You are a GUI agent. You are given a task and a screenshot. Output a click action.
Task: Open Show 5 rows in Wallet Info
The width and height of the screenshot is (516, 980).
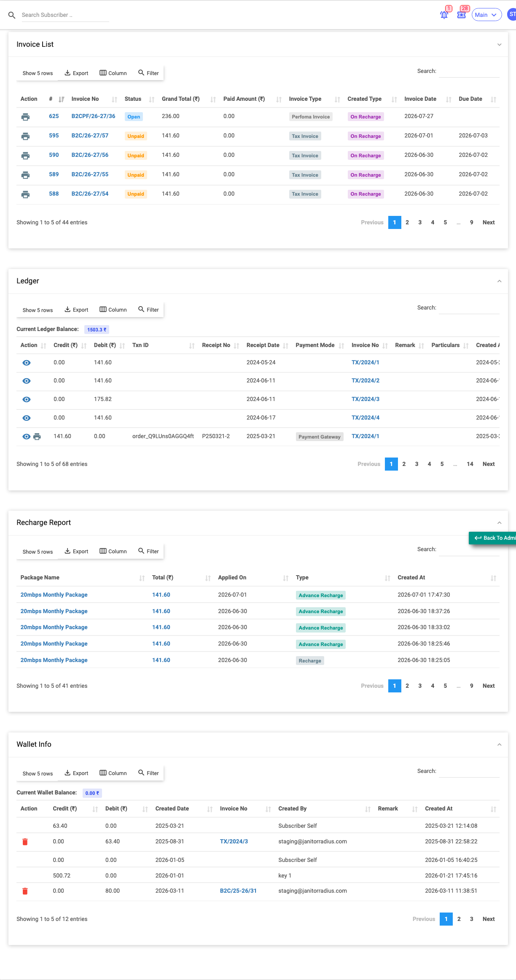click(x=38, y=773)
